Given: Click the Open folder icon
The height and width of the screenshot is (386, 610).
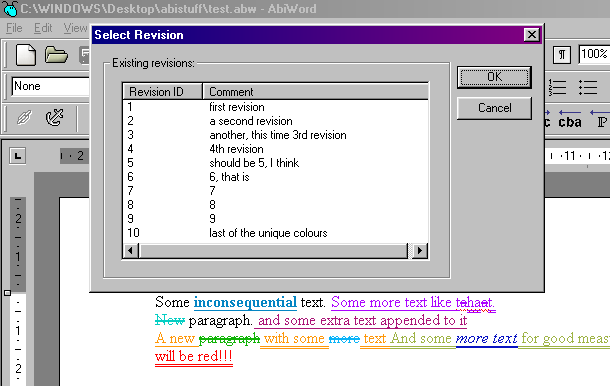Looking at the screenshot, I should pyautogui.click(x=56, y=55).
